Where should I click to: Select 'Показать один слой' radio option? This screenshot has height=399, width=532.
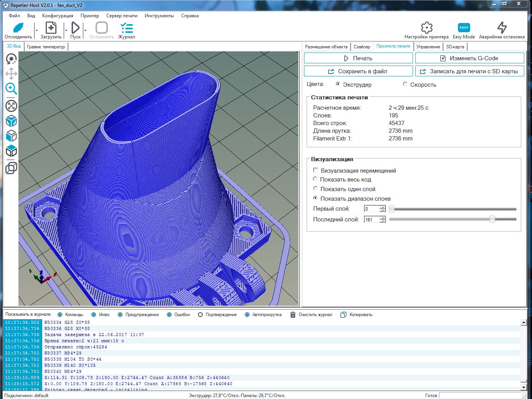coord(316,189)
